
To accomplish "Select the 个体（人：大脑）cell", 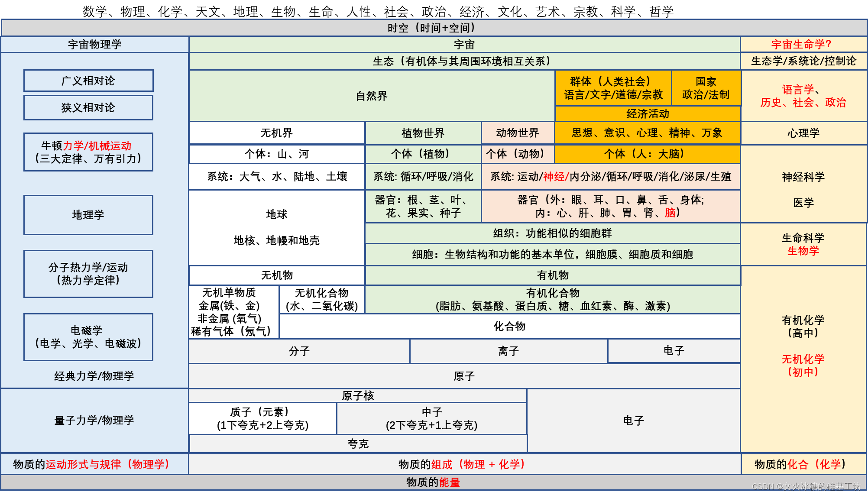I will click(648, 154).
